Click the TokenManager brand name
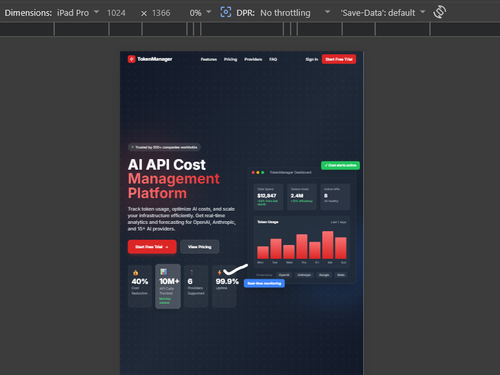The image size is (500, 375). 155,59
